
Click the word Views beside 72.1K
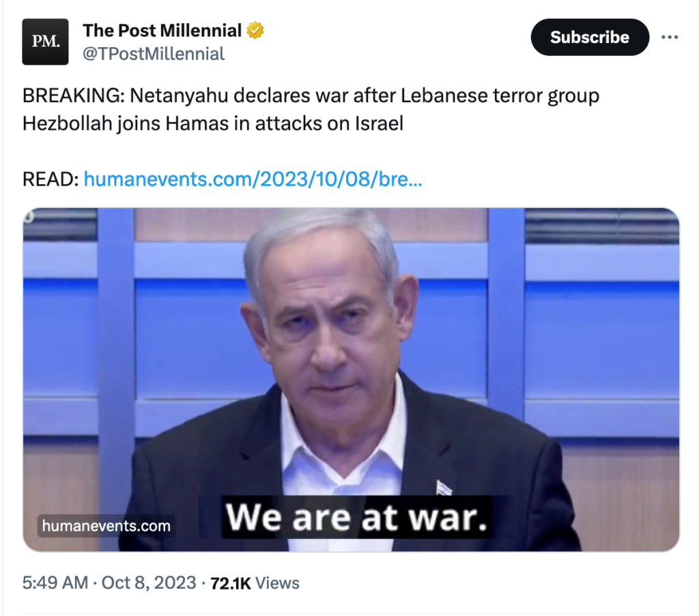coord(277,583)
